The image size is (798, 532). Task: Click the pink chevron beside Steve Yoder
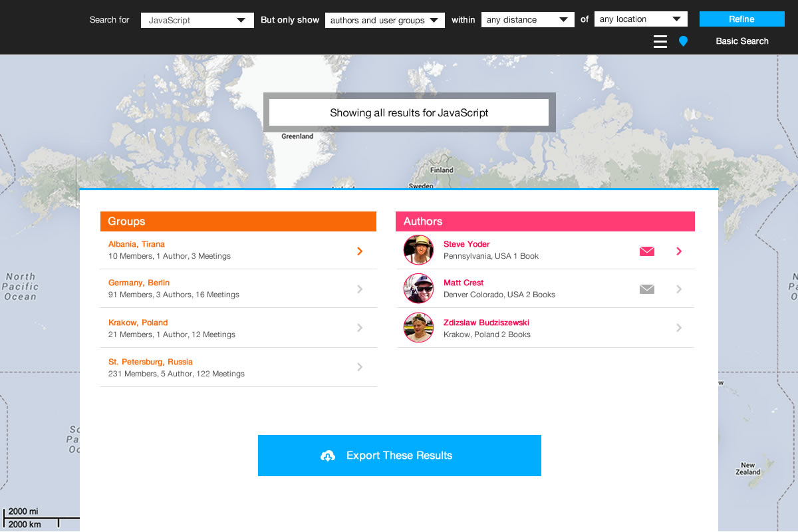(x=679, y=251)
